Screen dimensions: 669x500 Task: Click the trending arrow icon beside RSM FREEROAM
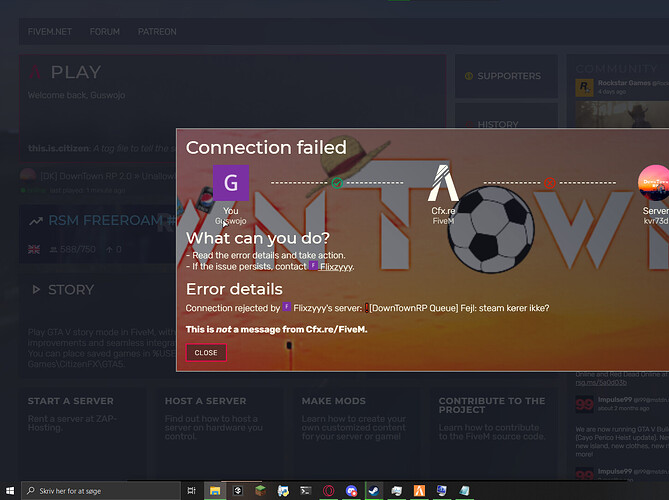36,221
